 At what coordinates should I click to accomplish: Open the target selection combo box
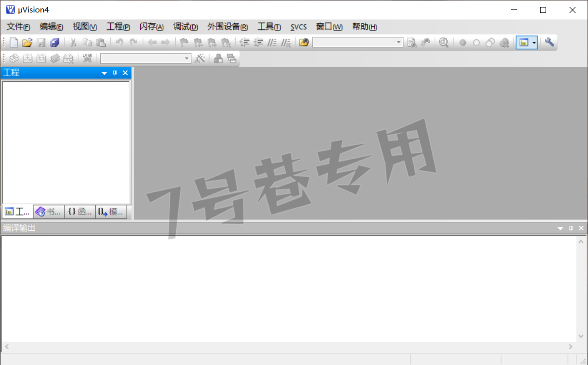(x=146, y=58)
